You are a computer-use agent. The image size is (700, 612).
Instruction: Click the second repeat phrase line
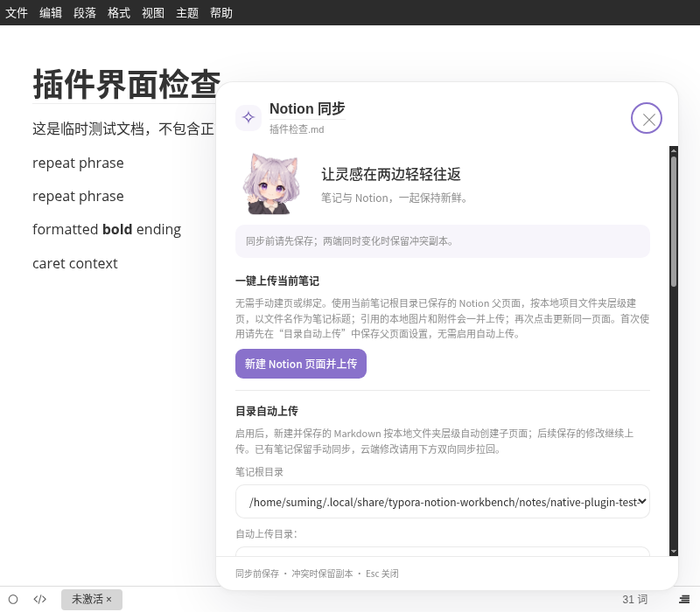tap(78, 196)
